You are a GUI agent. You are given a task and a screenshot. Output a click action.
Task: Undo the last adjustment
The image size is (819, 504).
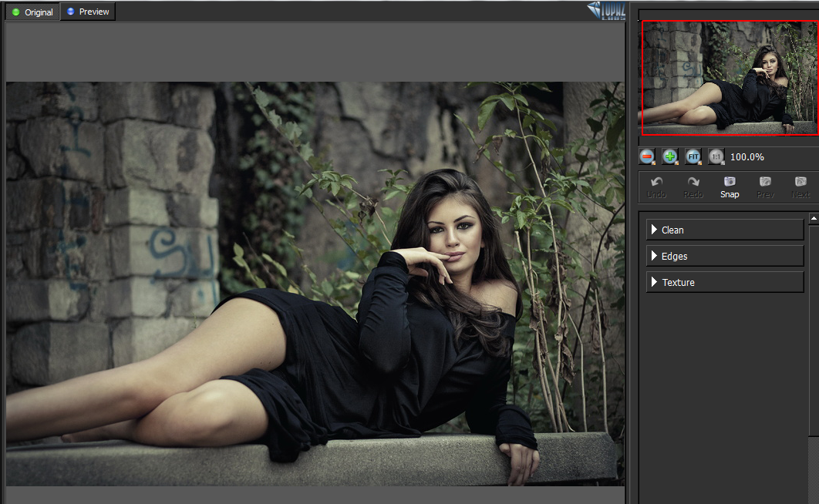pyautogui.click(x=656, y=186)
